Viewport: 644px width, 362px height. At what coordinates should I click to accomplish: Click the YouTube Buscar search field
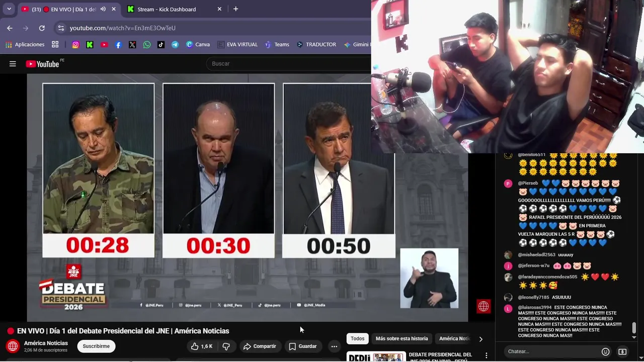[x=289, y=64]
